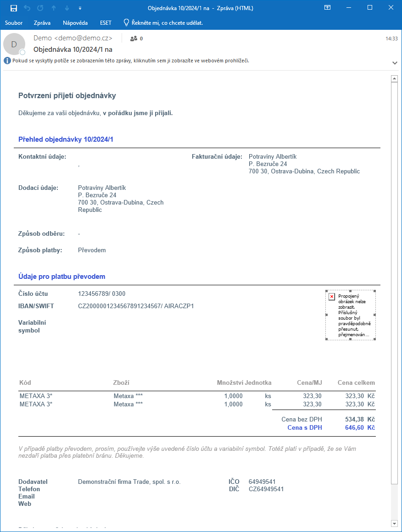Click the ribbon display options icon
This screenshot has height=532, width=402.
[327, 7]
